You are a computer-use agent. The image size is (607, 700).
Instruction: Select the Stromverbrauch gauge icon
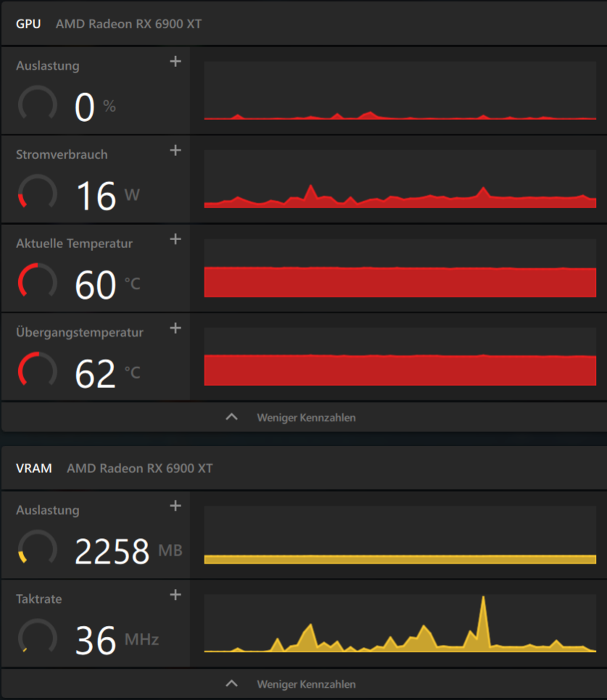[36, 193]
